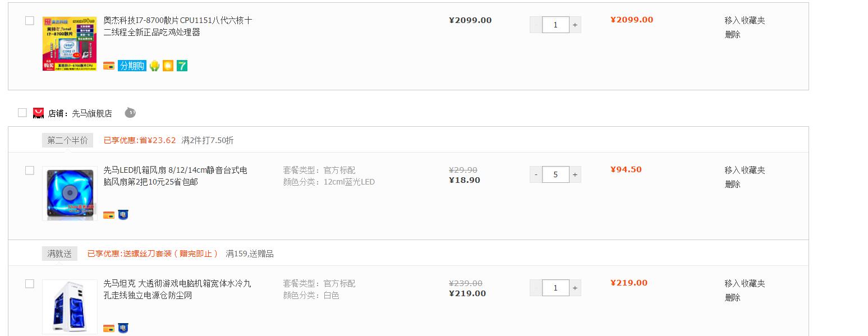The height and width of the screenshot is (336, 868).
Task: Click the blue 电 shield icon under LED fan
Action: 123,214
